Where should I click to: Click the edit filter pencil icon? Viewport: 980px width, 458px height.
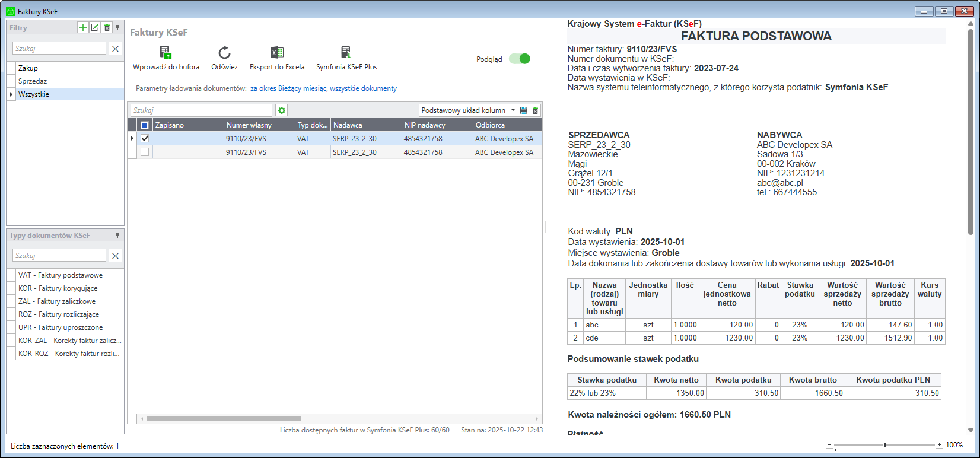click(x=95, y=27)
